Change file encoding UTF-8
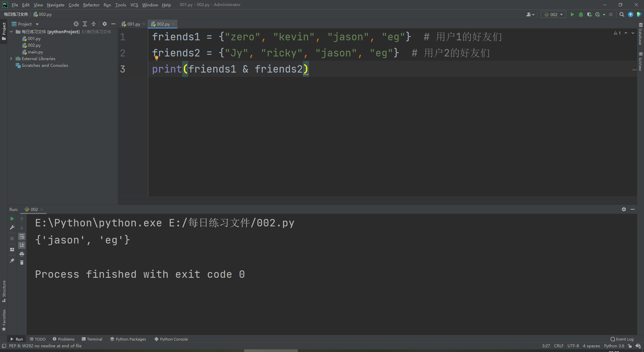The height and width of the screenshot is (352, 644). pos(573,346)
